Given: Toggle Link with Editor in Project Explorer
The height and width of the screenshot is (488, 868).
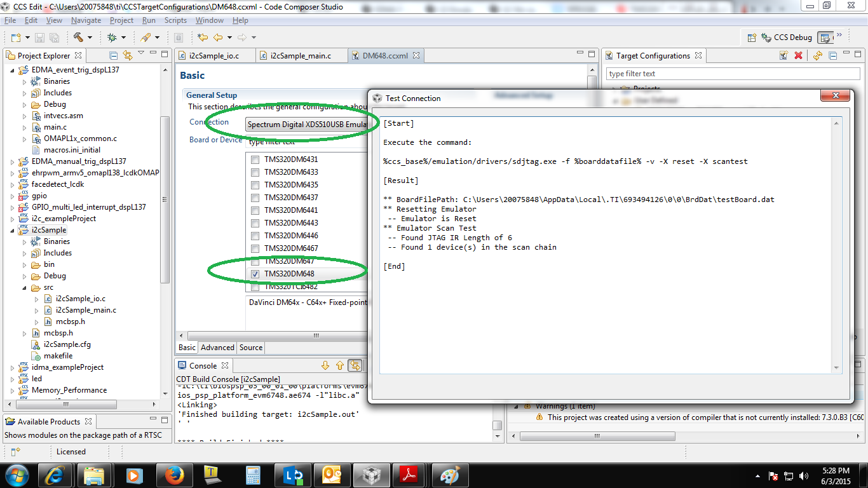Looking at the screenshot, I should point(127,55).
